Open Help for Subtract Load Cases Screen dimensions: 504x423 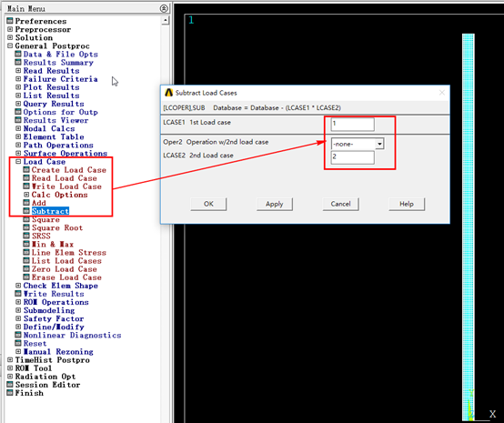407,204
